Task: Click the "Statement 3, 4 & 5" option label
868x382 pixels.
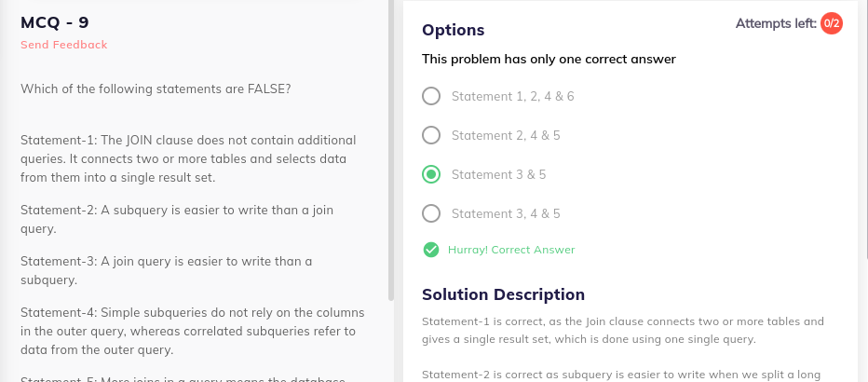Action: click(x=506, y=213)
